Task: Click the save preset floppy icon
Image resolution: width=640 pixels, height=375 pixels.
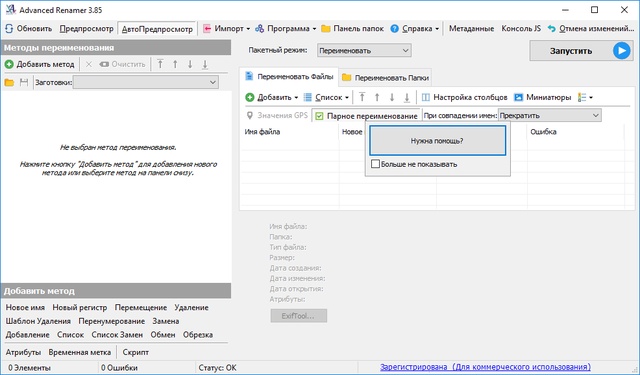Action: (x=24, y=82)
